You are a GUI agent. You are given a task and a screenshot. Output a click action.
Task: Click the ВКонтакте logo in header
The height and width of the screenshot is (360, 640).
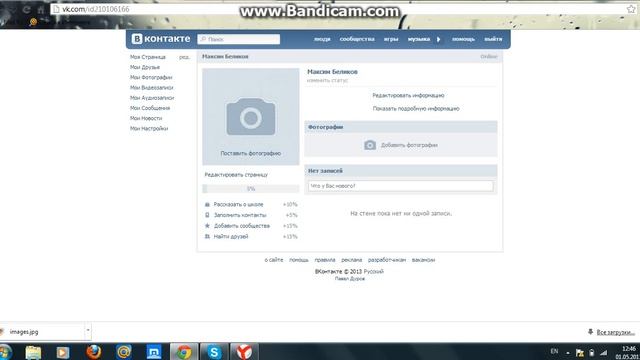click(x=161, y=39)
